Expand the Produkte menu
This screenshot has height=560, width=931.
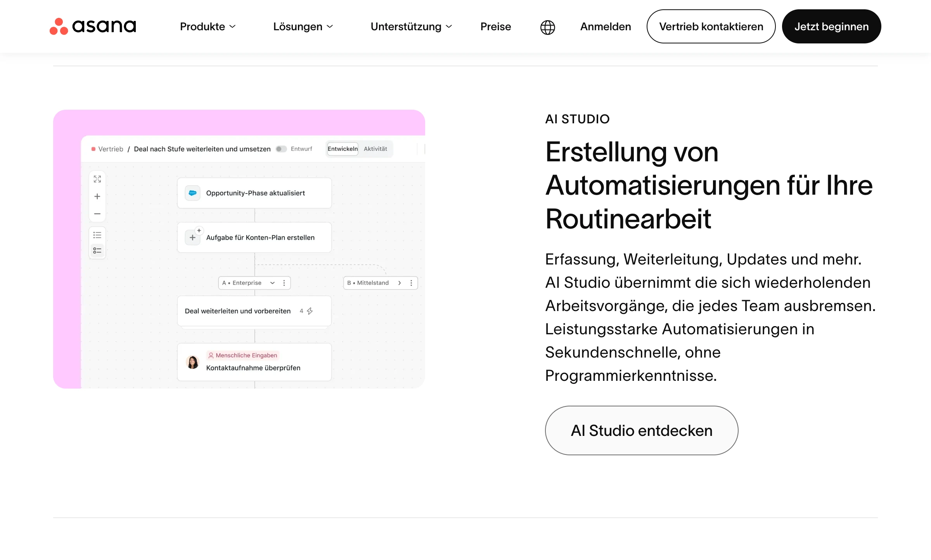click(208, 26)
